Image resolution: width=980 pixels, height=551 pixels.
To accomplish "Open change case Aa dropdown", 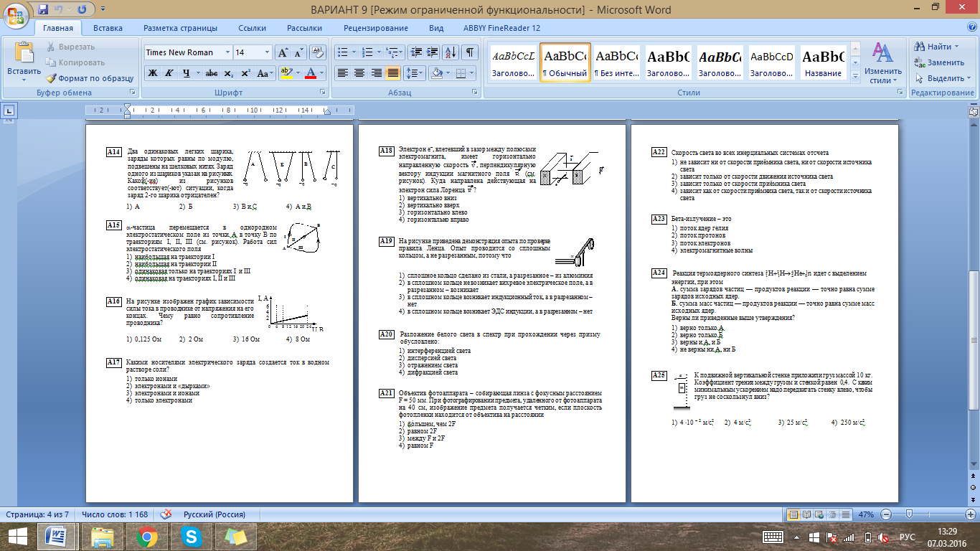I will (x=265, y=73).
